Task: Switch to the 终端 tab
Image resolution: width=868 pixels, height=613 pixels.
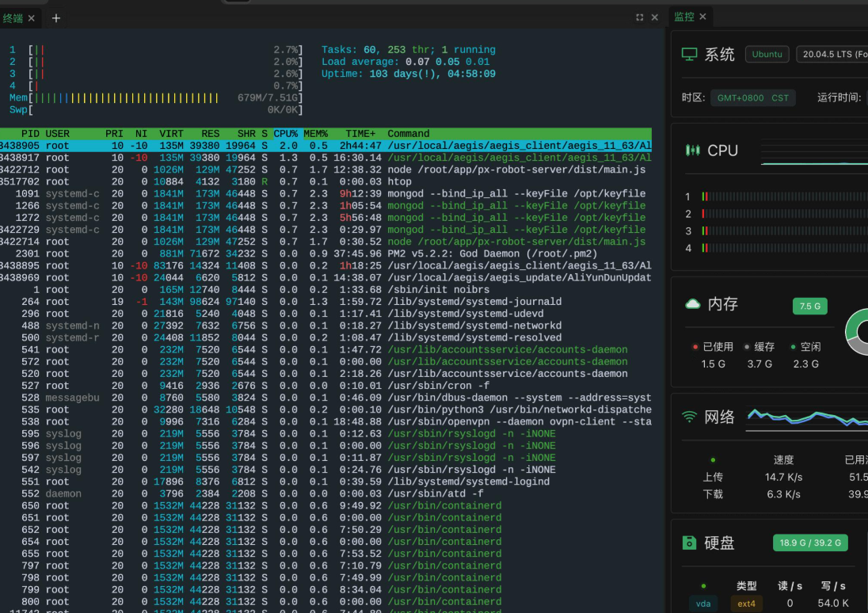Action: pyautogui.click(x=12, y=18)
